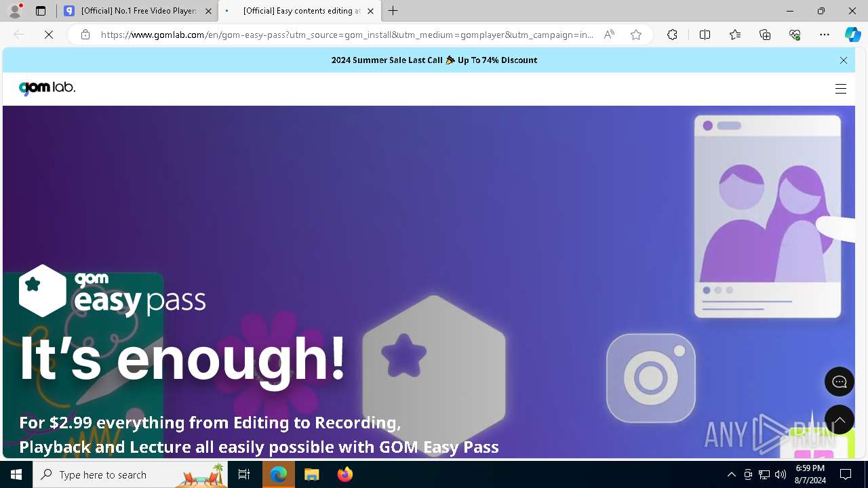Open Browser essentials

(795, 35)
